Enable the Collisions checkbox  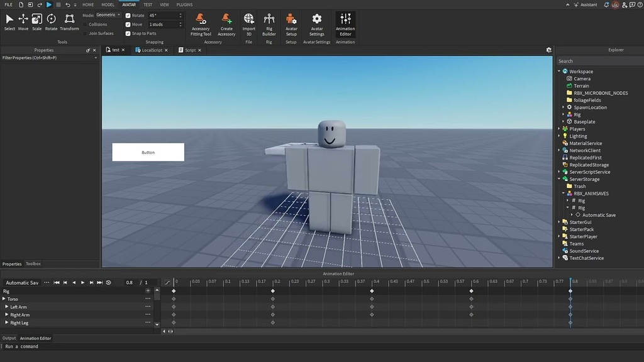[86, 24]
